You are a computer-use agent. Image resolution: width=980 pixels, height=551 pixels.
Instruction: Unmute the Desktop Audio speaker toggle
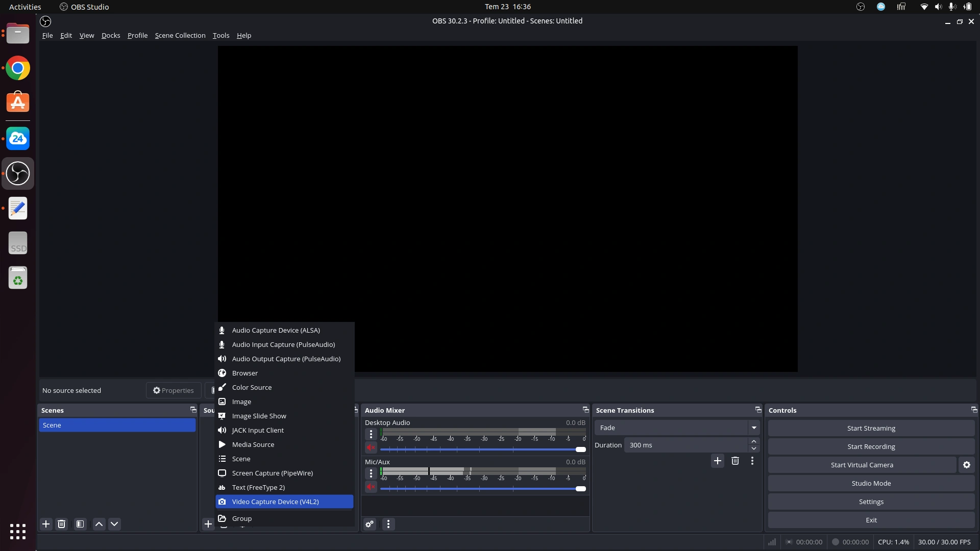click(371, 448)
